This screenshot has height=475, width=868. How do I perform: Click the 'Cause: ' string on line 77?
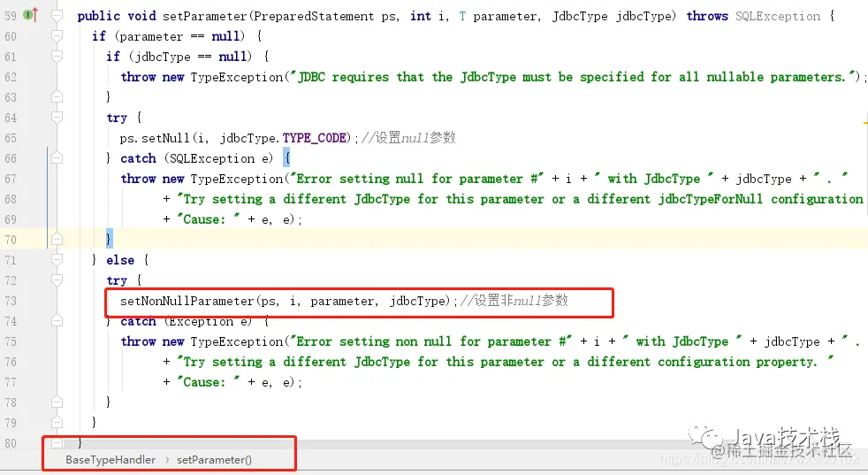(x=208, y=382)
